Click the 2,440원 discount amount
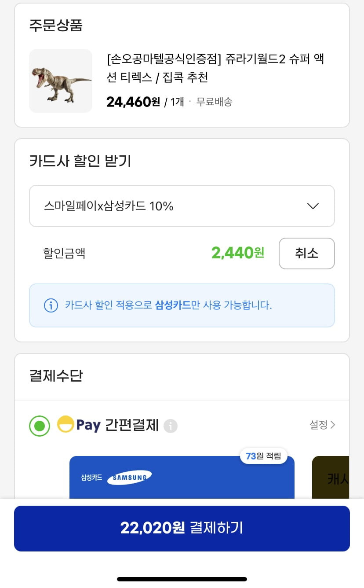364x588 pixels. coord(238,253)
